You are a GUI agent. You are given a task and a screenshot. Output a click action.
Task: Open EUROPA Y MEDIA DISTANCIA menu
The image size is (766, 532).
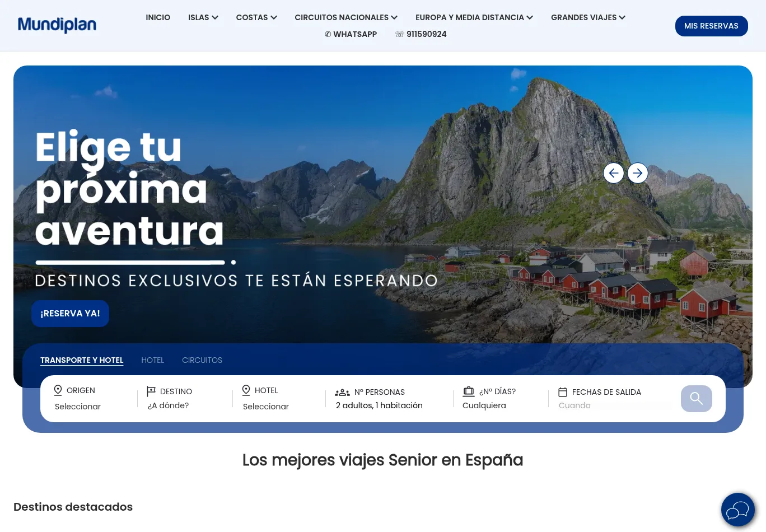pyautogui.click(x=474, y=17)
